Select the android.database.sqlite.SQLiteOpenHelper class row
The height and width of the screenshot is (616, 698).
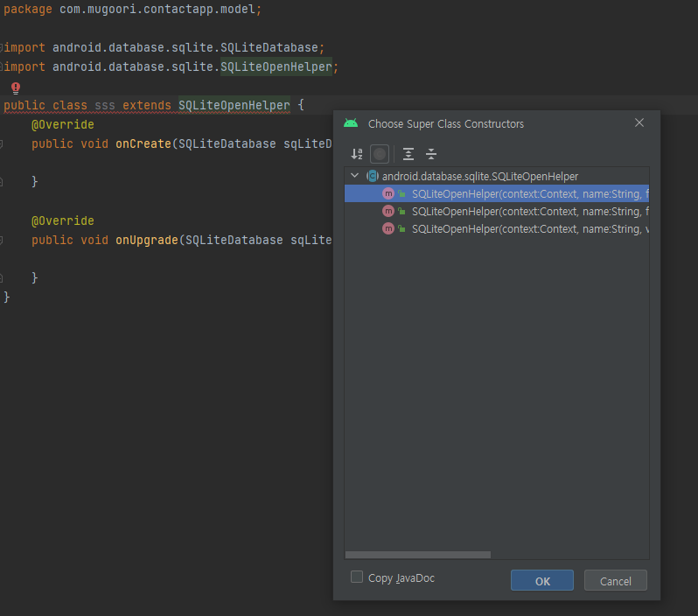point(497,177)
